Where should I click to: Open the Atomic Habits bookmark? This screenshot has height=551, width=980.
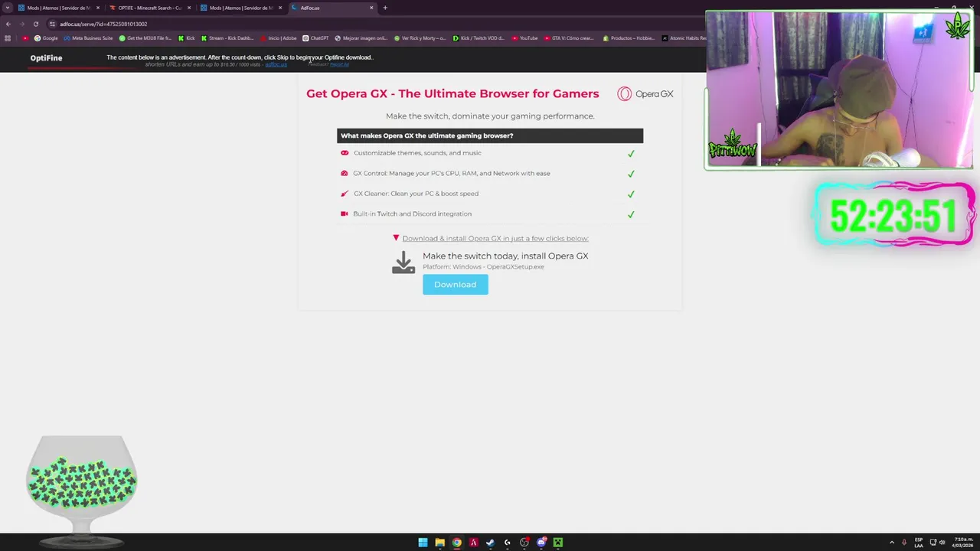[x=684, y=38]
